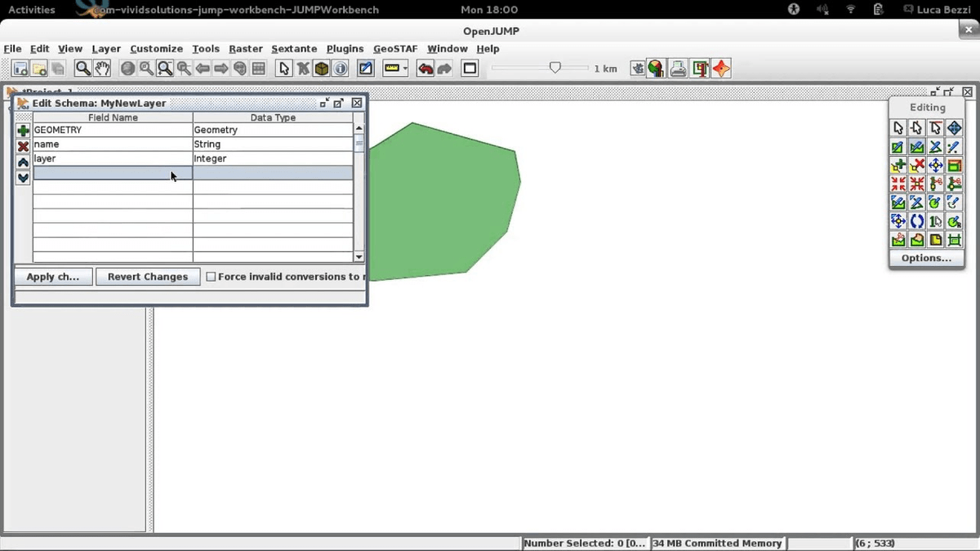The height and width of the screenshot is (551, 980).
Task: Open the attribute table grid icon
Action: point(259,69)
